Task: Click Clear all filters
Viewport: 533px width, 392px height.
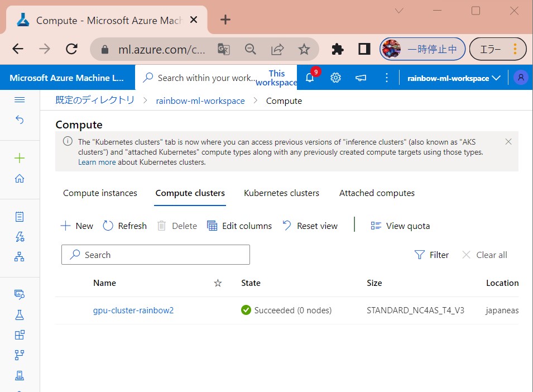Action: (484, 255)
